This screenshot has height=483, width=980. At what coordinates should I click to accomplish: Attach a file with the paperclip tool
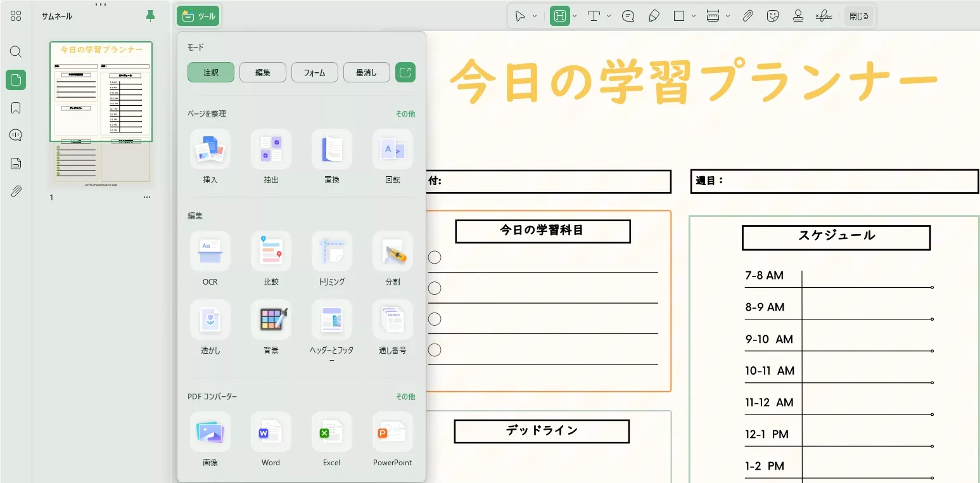click(x=748, y=16)
